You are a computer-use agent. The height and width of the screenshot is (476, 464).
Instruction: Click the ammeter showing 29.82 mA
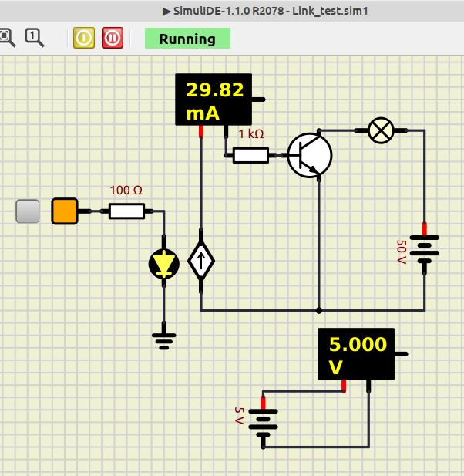tap(214, 99)
